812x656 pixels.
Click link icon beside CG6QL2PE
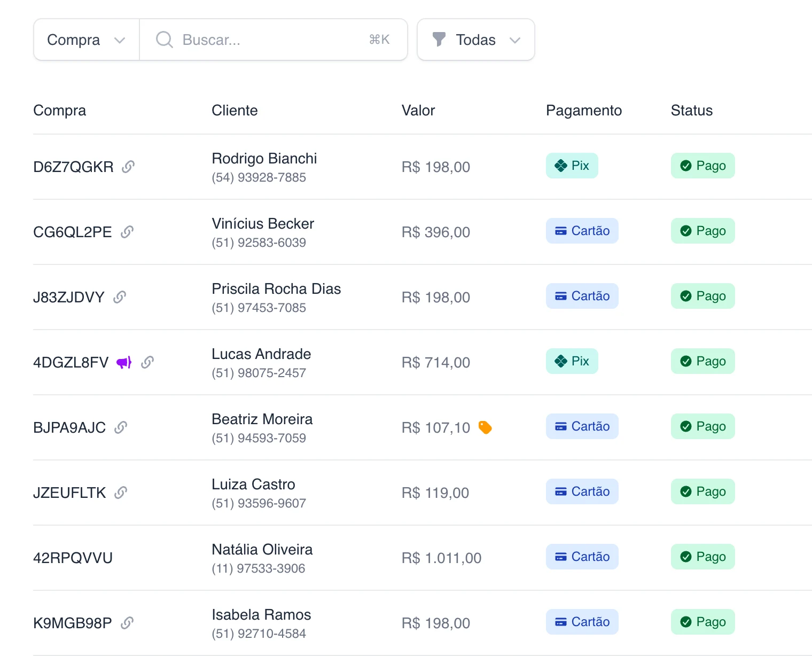click(127, 232)
